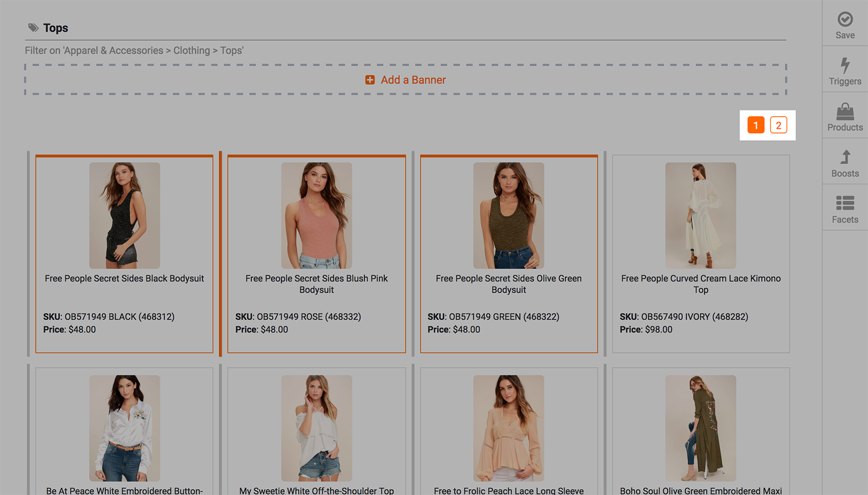This screenshot has width=868, height=495.
Task: Click the Tops page heading
Action: 56,28
